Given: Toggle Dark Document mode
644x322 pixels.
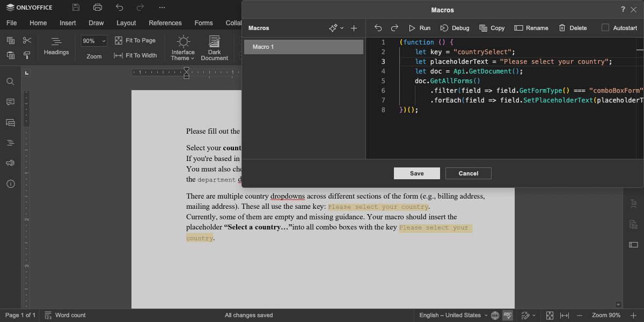Looking at the screenshot, I should point(215,48).
